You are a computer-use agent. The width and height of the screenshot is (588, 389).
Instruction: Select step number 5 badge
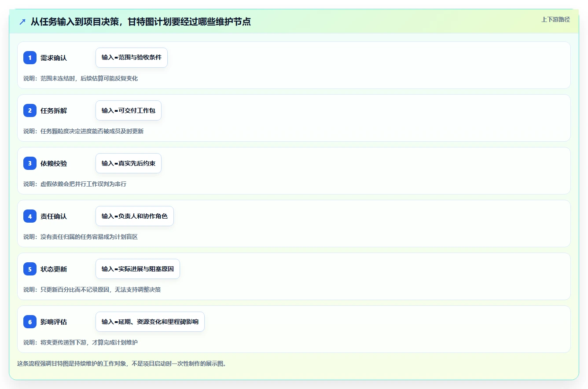[x=30, y=269]
